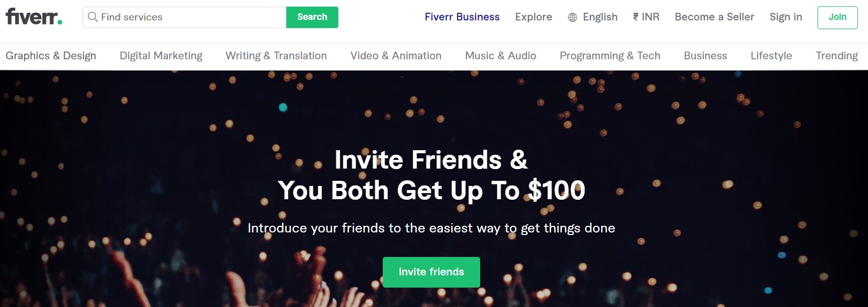Click the rupee currency symbol
This screenshot has height=307, width=868.
coord(636,17)
